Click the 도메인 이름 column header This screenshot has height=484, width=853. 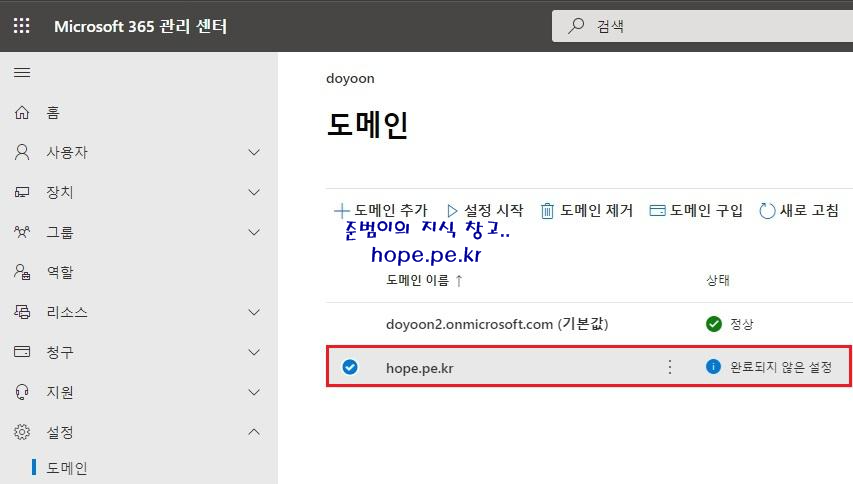[417, 280]
